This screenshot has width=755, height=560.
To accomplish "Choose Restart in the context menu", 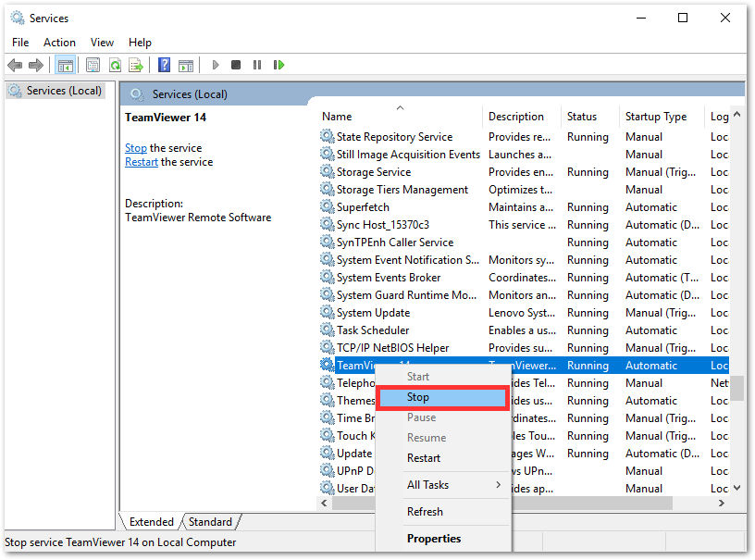I will point(442,458).
